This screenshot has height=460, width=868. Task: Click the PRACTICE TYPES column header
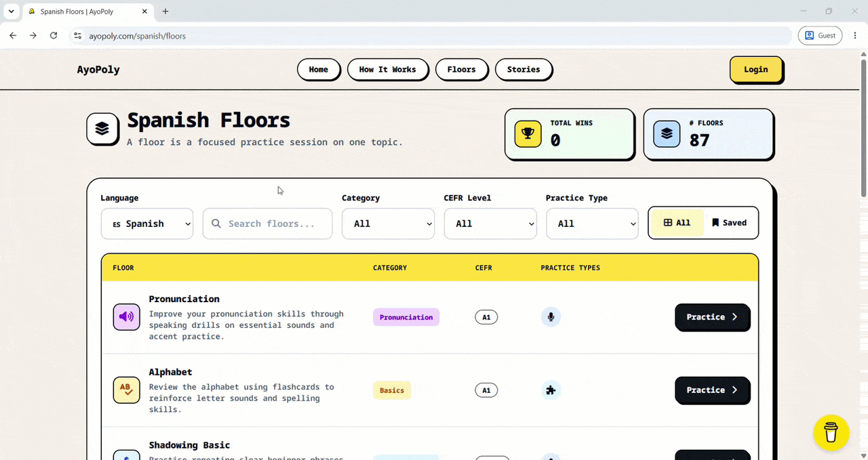570,268
